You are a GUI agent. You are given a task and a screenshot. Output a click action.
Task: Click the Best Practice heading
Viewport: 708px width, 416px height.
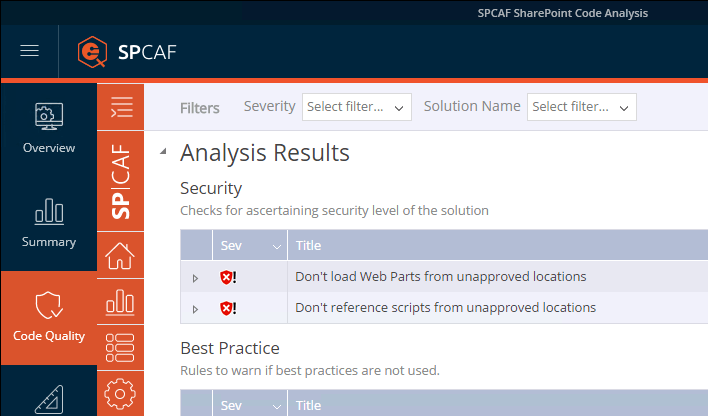pyautogui.click(x=230, y=348)
